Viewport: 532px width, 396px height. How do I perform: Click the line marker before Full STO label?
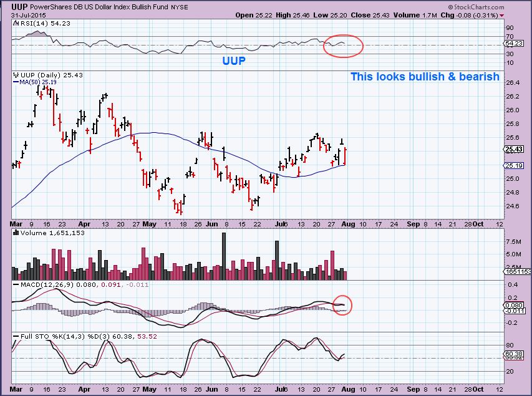(x=16, y=337)
